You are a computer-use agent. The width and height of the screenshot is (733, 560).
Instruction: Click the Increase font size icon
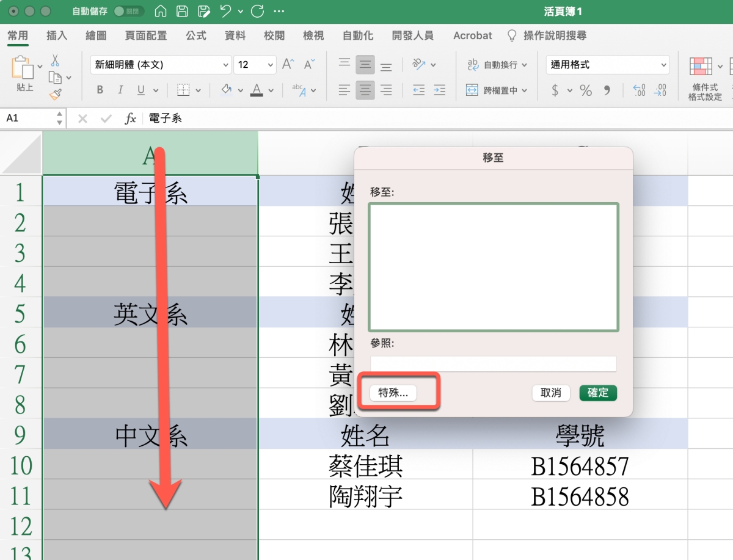click(288, 65)
